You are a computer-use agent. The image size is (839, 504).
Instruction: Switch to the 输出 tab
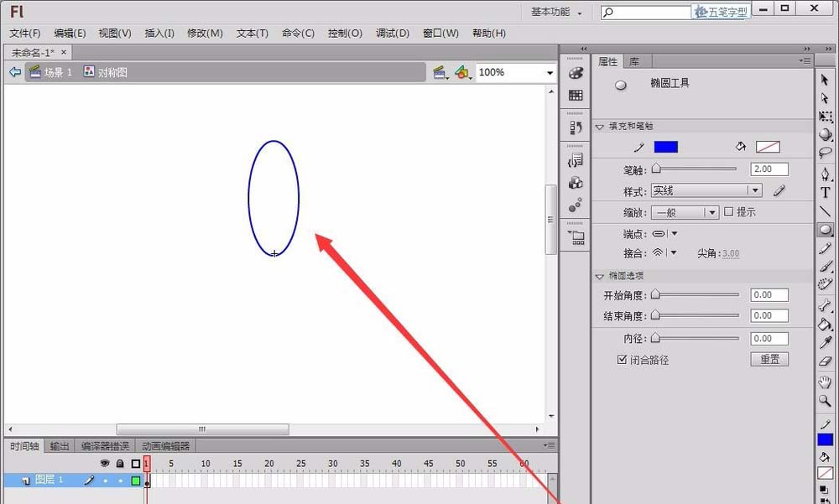(x=60, y=445)
